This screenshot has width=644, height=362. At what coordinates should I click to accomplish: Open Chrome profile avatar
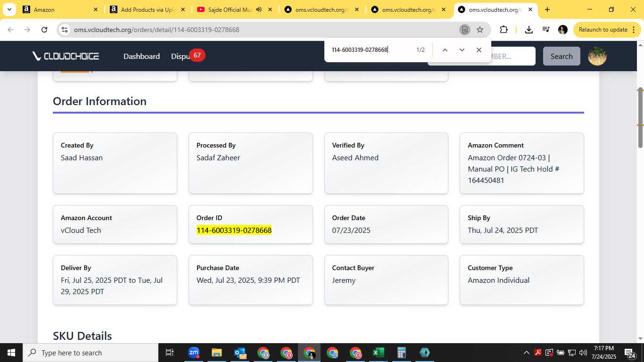563,30
